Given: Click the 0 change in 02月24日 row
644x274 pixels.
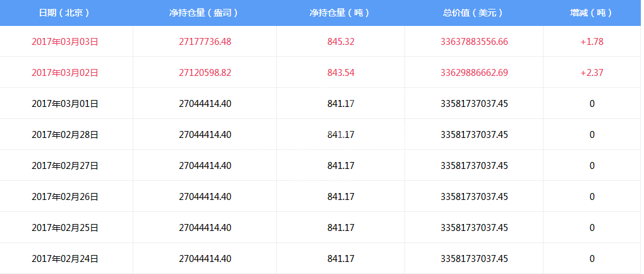Looking at the screenshot, I should tap(592, 259).
